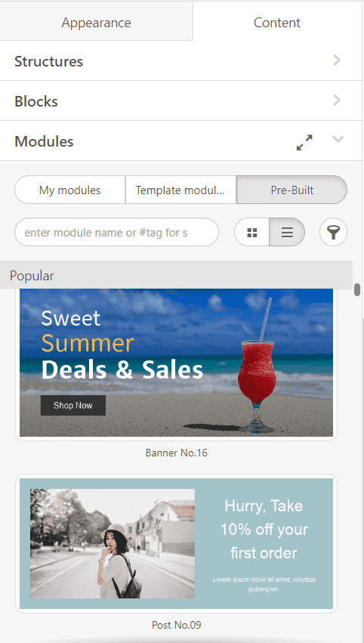Expand the Structures section arrow
Viewport: 364px width, 643px height.
click(337, 60)
